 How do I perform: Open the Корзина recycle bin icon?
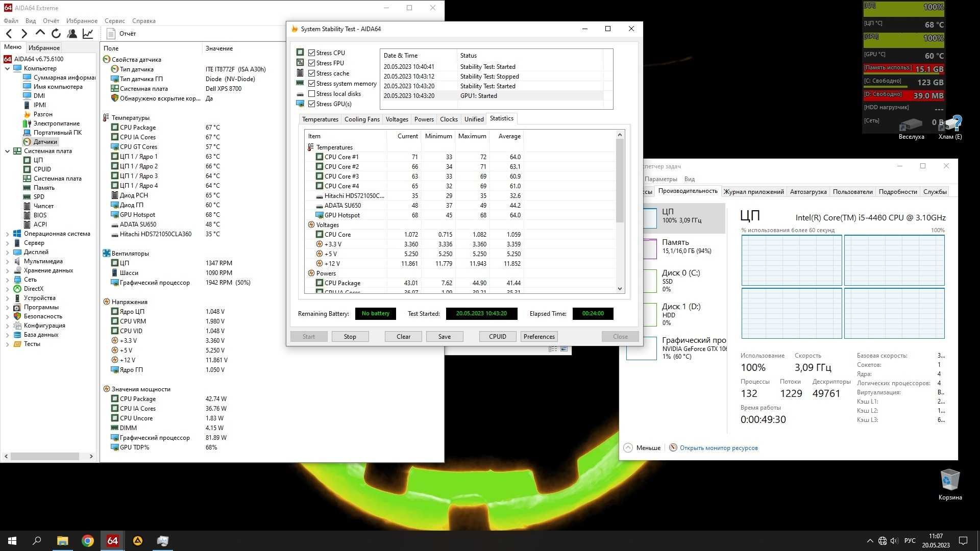pos(950,485)
